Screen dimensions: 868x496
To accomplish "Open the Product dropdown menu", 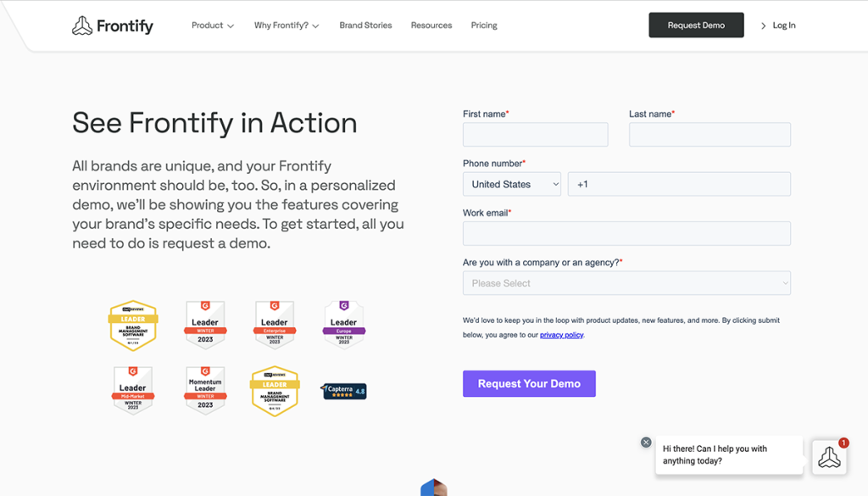I will pos(212,25).
